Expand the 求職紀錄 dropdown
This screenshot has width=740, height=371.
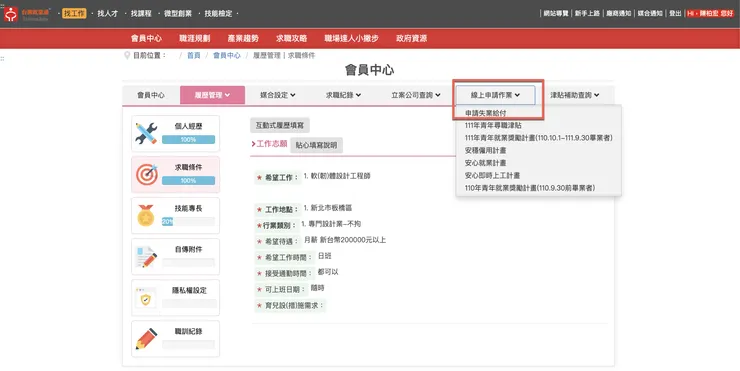coord(343,95)
